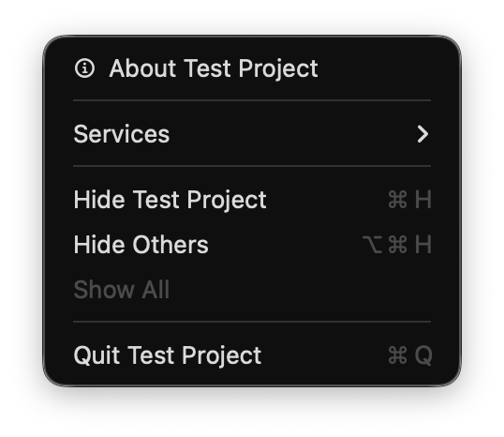
Task: Select Hide Test Project
Action: [252, 200]
